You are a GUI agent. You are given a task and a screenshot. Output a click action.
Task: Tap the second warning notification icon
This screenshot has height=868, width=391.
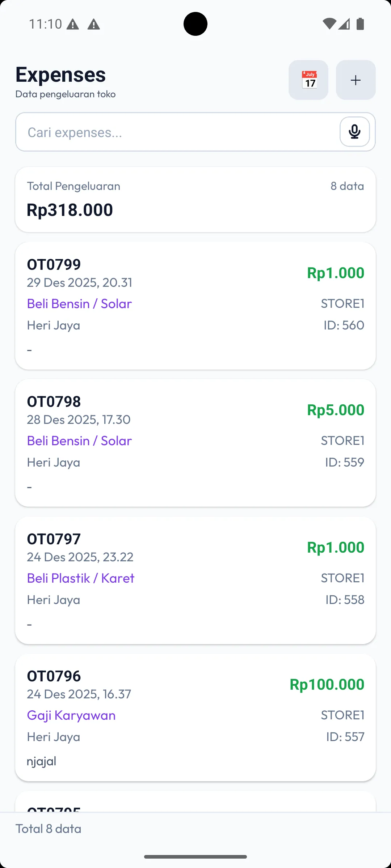94,25
